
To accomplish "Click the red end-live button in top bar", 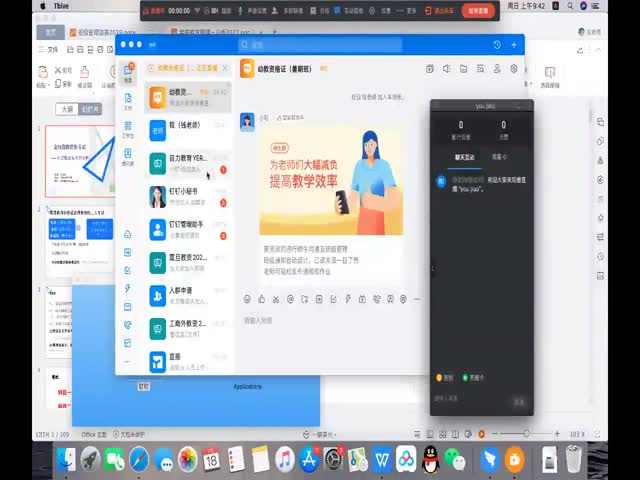I will click(x=478, y=11).
